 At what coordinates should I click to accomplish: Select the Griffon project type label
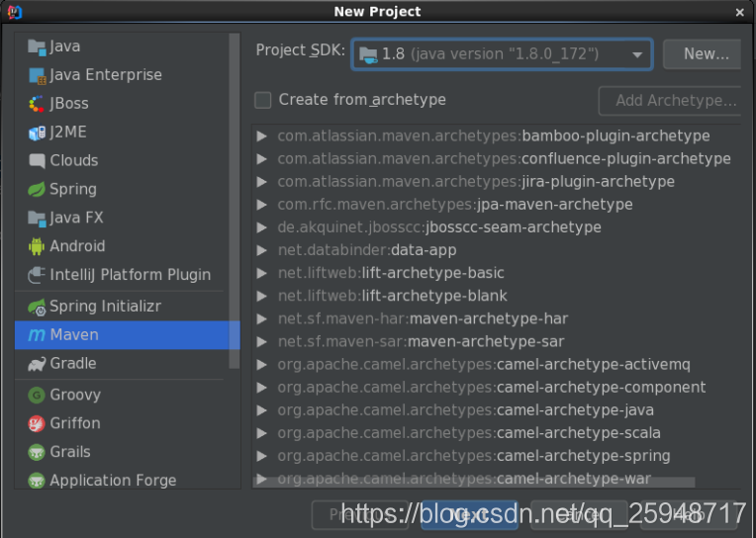coord(75,423)
